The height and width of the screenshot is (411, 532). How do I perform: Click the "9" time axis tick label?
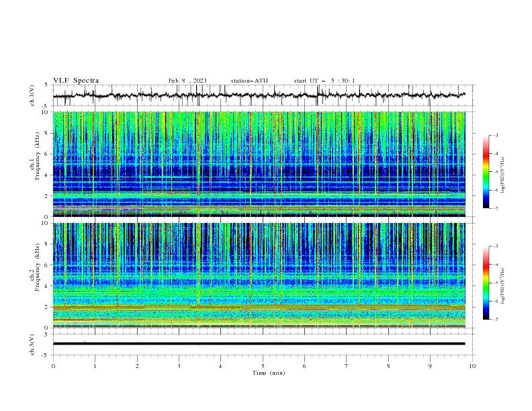pyautogui.click(x=430, y=366)
